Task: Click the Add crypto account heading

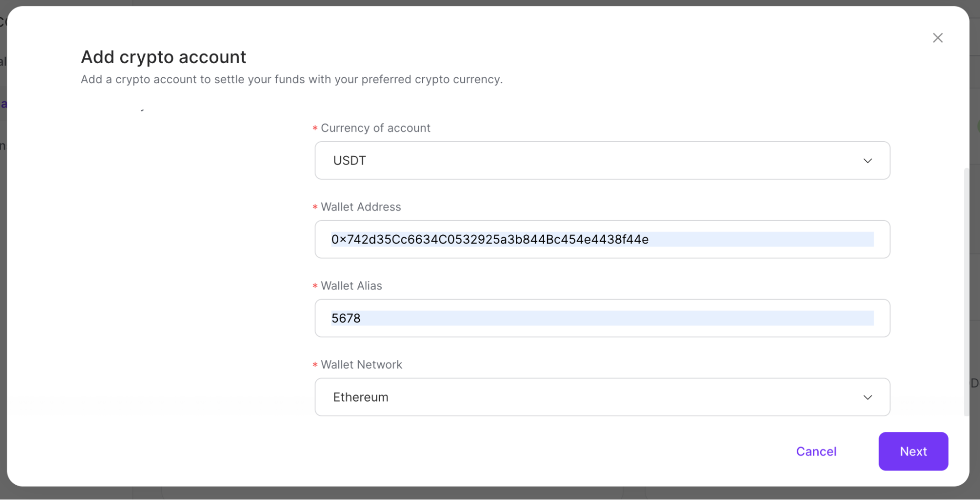Action: (163, 57)
